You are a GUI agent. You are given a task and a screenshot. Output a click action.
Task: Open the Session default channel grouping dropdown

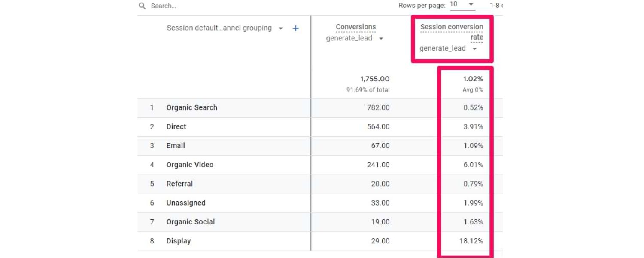281,28
